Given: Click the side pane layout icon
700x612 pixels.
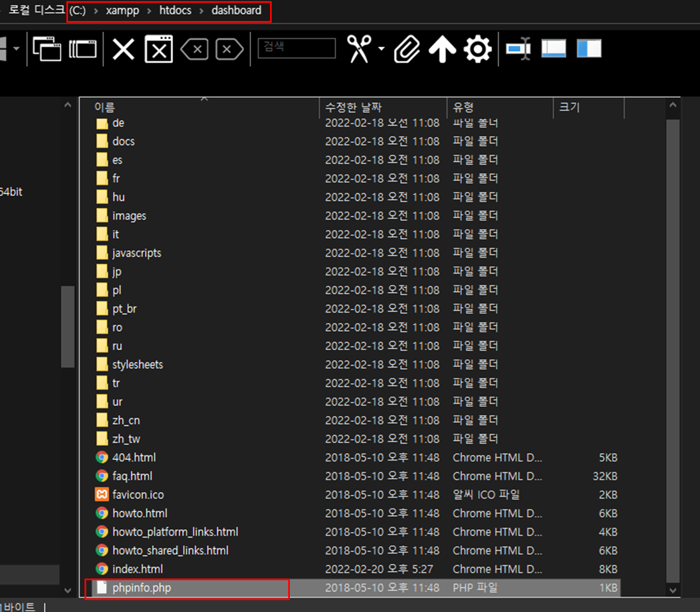Looking at the screenshot, I should click(589, 49).
